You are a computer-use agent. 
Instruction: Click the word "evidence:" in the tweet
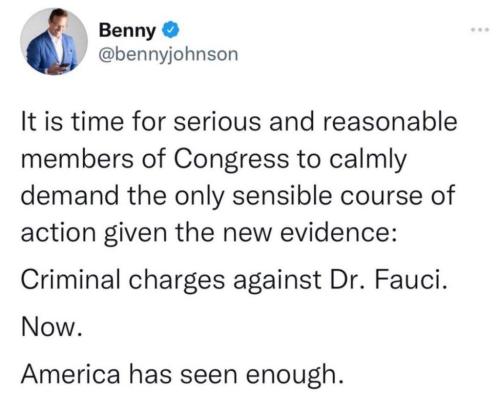click(x=338, y=233)
